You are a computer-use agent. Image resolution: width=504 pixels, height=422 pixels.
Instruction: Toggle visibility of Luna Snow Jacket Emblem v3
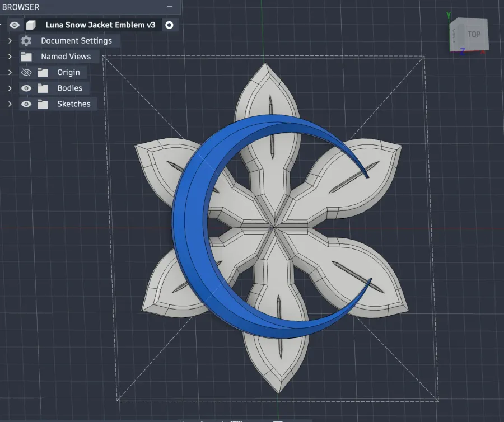[15, 25]
